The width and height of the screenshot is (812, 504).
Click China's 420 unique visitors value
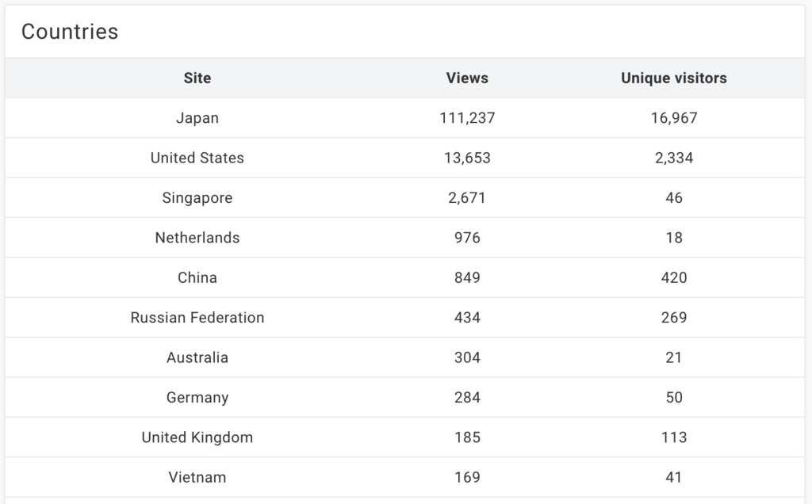pos(674,277)
